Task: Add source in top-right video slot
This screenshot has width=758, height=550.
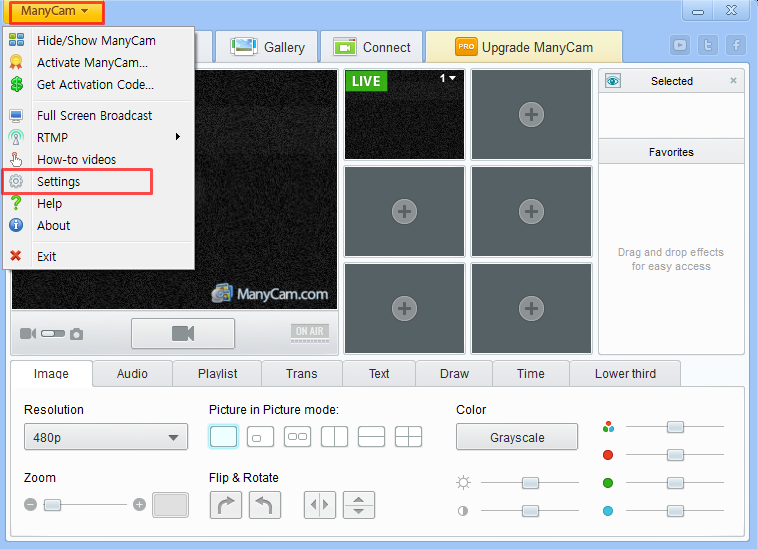Action: [x=531, y=115]
